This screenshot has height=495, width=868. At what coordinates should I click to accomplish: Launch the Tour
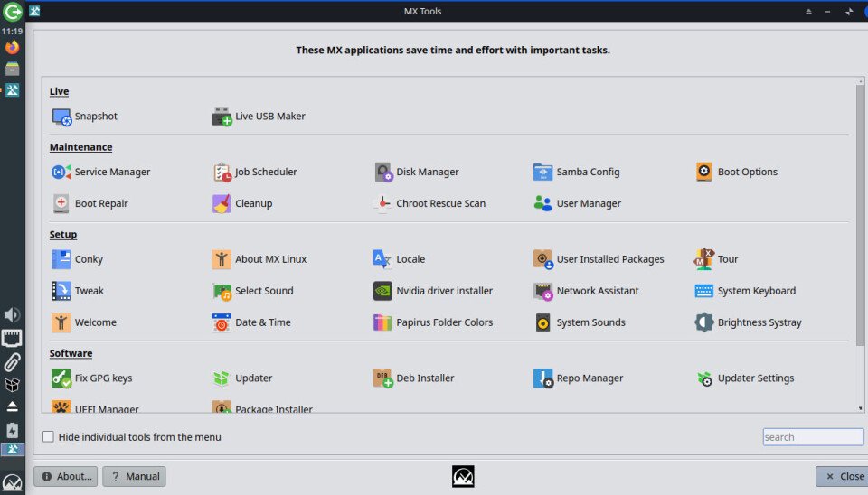(716, 259)
